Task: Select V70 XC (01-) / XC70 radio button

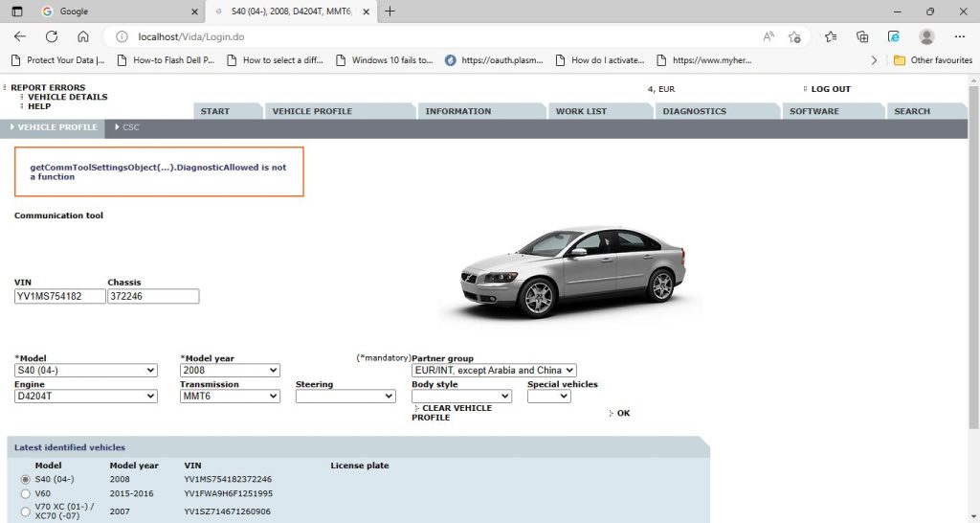Action: click(25, 512)
